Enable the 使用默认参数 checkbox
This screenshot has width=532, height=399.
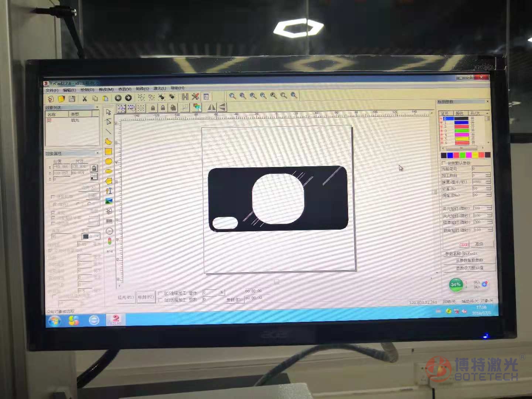444,163
